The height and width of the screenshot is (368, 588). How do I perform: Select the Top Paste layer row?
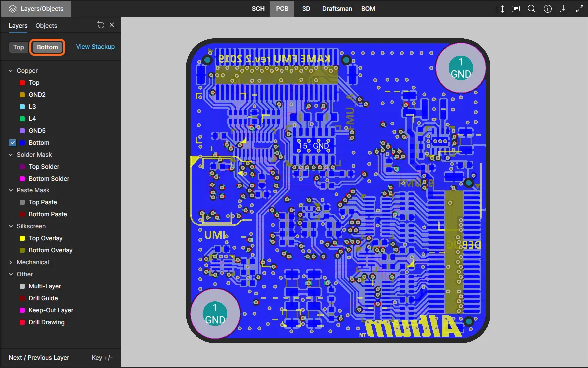pyautogui.click(x=60, y=202)
